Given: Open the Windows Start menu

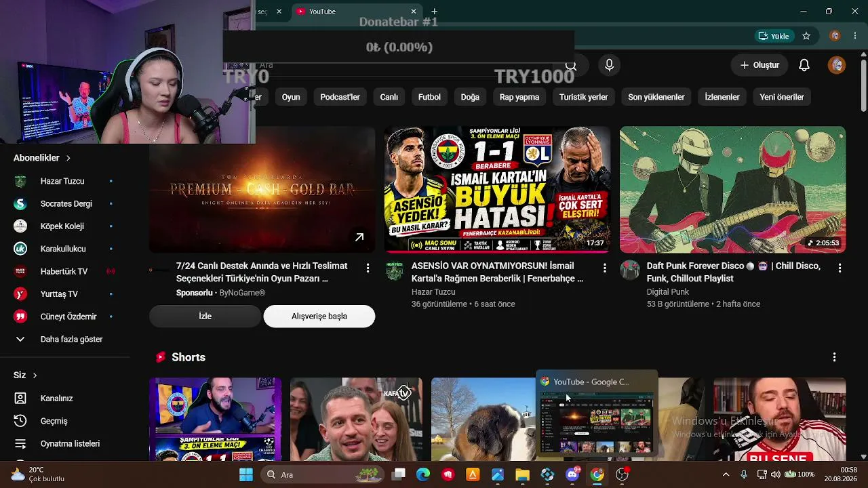Looking at the screenshot, I should tap(246, 474).
